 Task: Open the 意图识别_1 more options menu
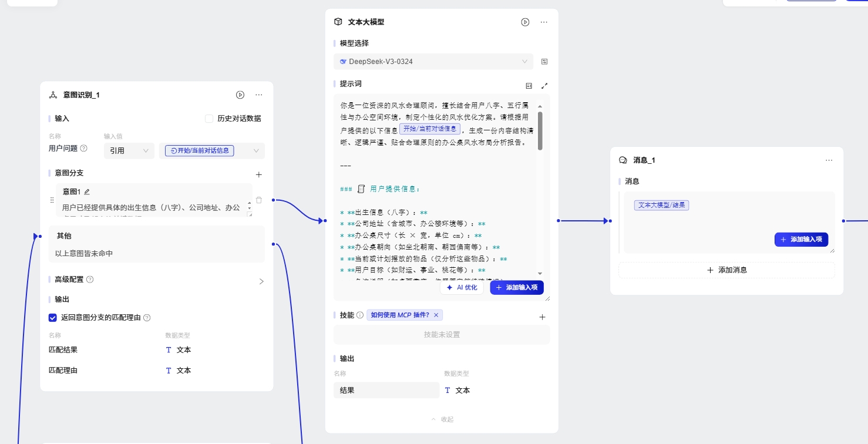point(259,95)
